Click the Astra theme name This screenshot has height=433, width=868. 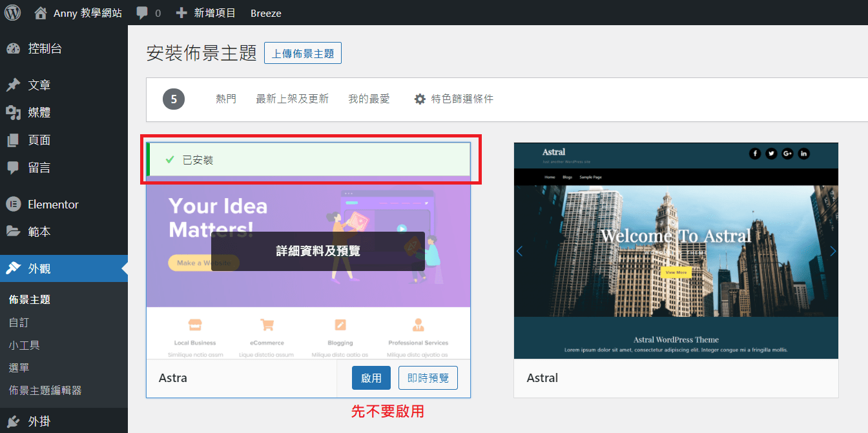click(x=173, y=378)
